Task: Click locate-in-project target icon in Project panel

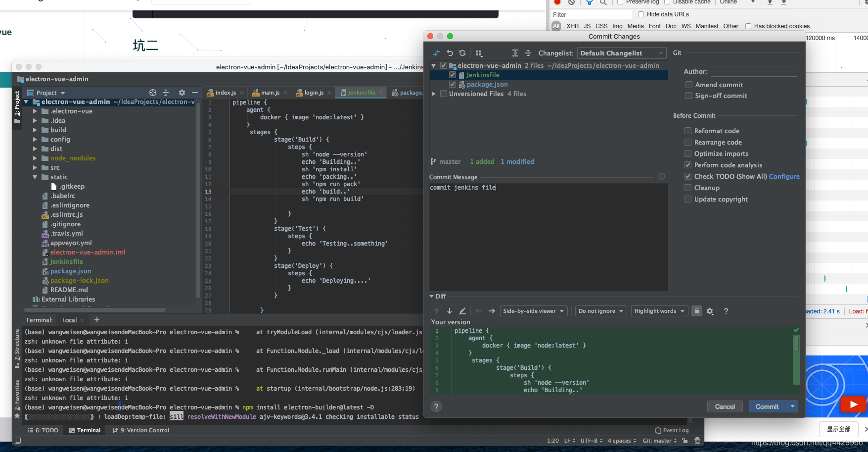Action: [x=153, y=93]
